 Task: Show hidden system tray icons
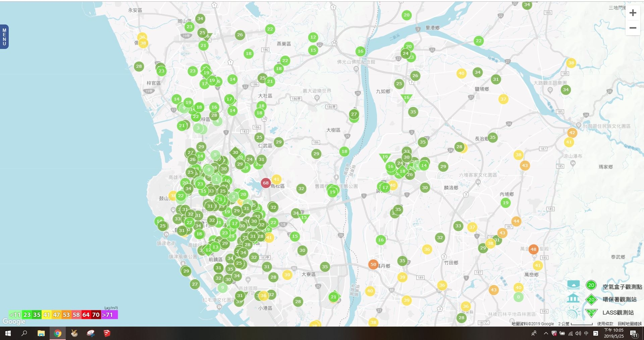click(546, 333)
